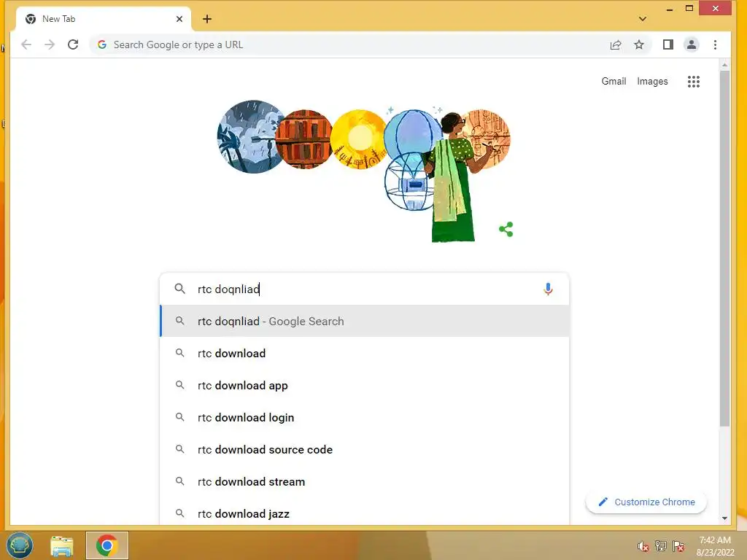Click the Google search box text

(x=228, y=289)
